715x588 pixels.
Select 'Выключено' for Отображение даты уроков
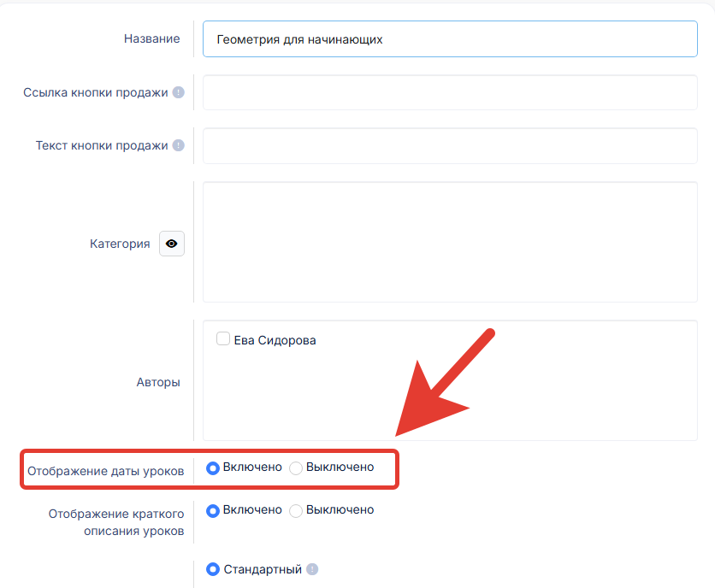pos(296,467)
